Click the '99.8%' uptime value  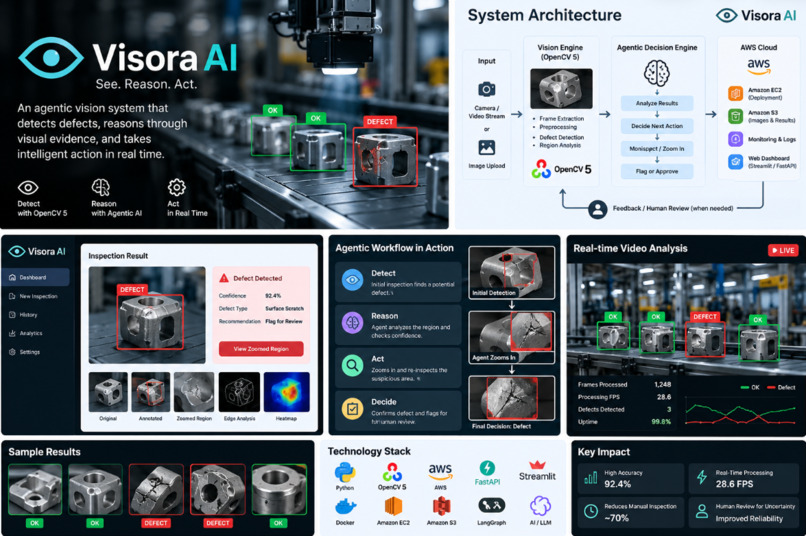point(661,421)
